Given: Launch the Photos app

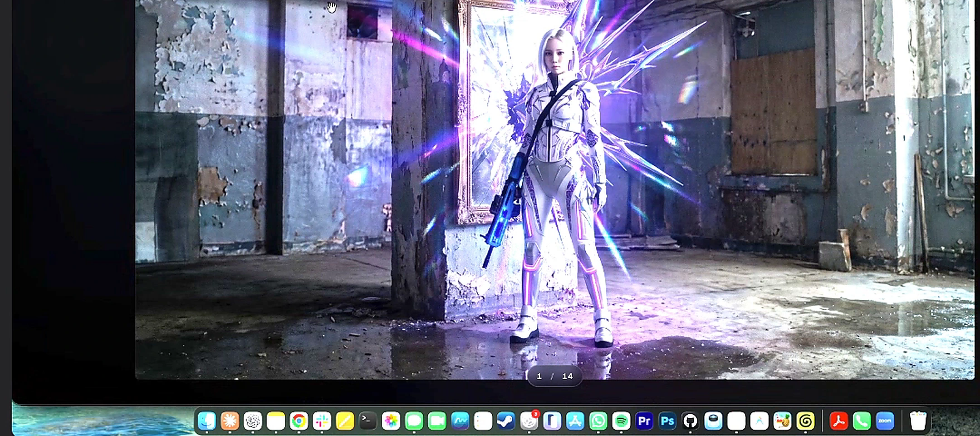Looking at the screenshot, I should pos(391,421).
